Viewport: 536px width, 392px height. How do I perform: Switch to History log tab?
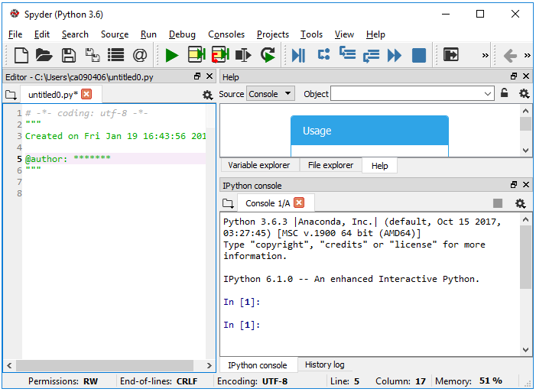[324, 364]
